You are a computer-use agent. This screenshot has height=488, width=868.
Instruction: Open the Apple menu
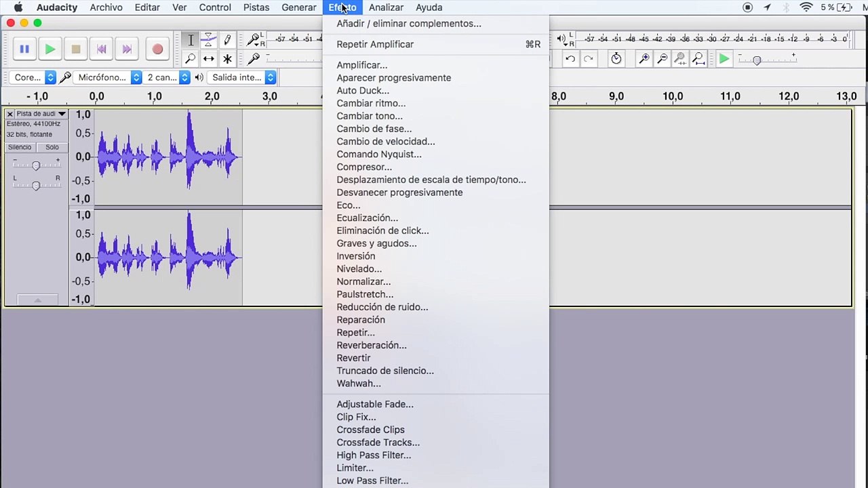tap(18, 7)
